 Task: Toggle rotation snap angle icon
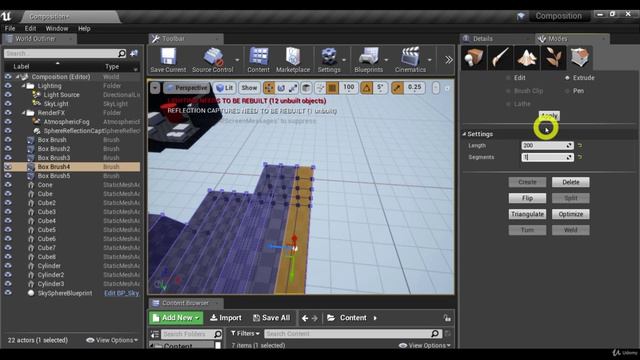coord(367,88)
